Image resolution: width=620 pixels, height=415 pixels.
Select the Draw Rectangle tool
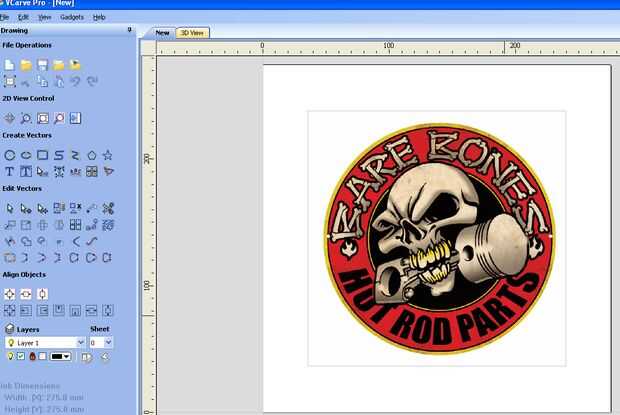tap(42, 155)
